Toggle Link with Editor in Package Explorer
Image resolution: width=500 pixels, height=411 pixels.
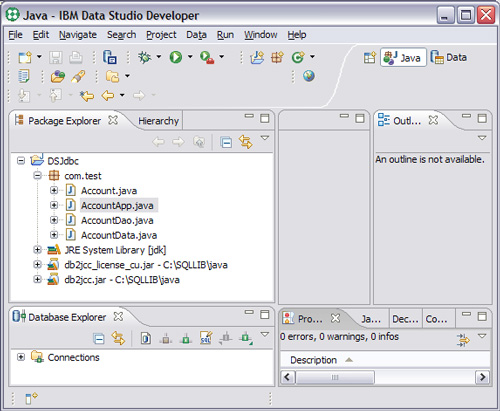(x=246, y=142)
